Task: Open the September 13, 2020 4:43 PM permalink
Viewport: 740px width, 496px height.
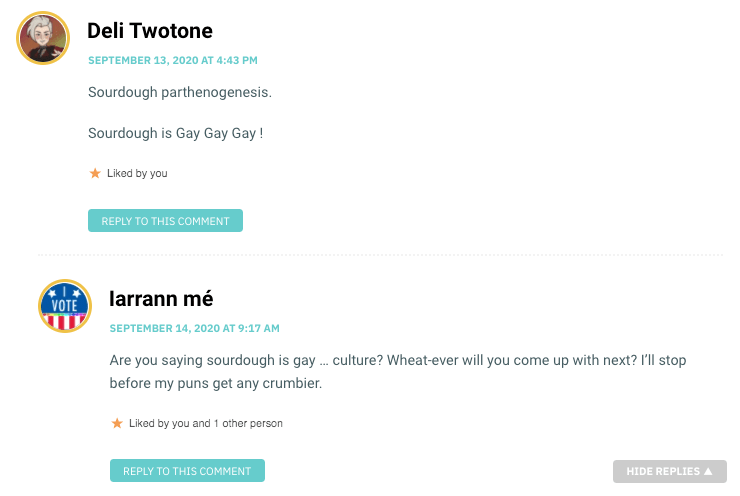Action: (x=173, y=60)
